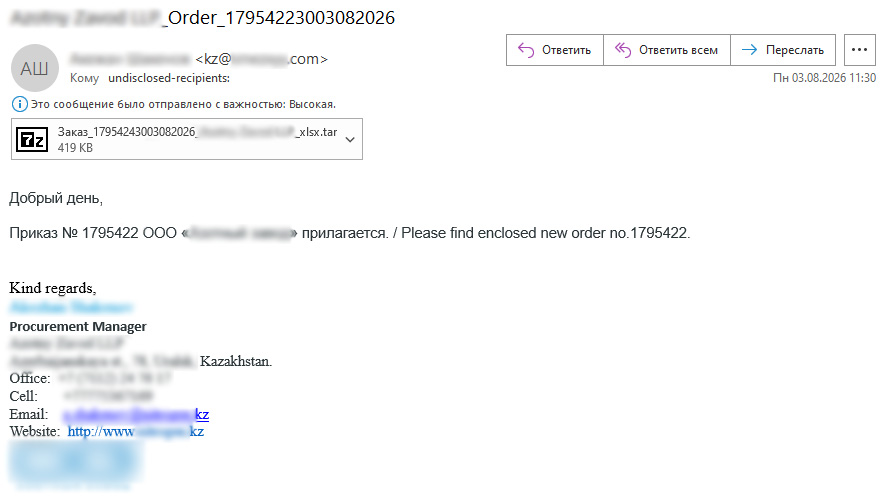The image size is (886, 502).
Task: Click the blurred blue sender name in signature
Action: 71,307
